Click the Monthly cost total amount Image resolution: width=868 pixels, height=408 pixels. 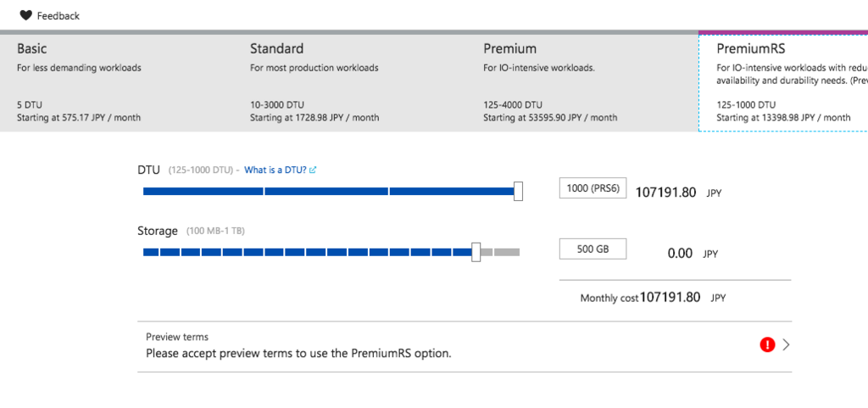point(670,298)
